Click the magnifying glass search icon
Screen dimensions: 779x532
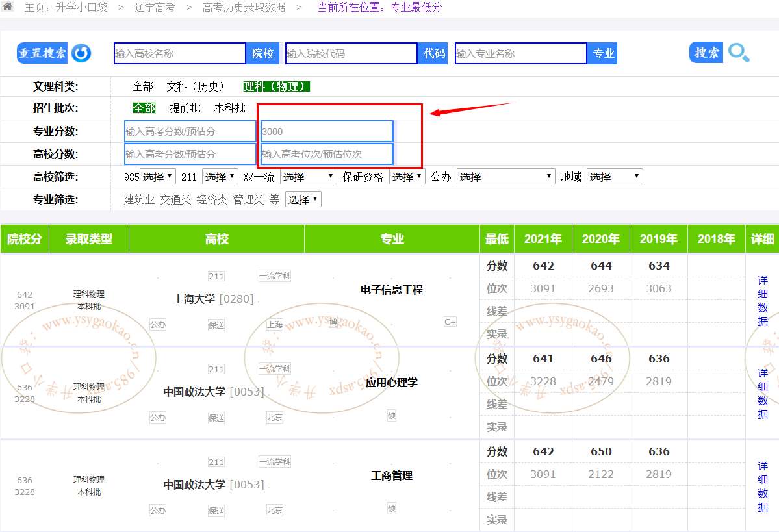tap(739, 53)
